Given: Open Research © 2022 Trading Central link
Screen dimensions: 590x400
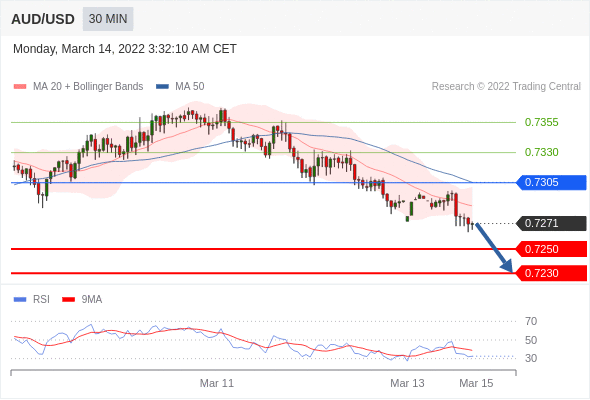Looking at the screenshot, I should [x=506, y=87].
